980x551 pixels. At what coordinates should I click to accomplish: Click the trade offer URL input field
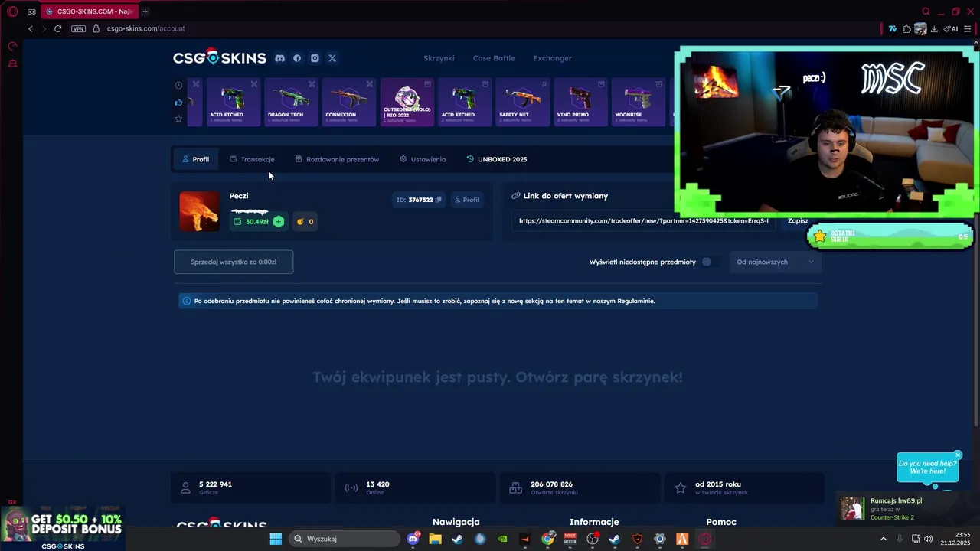pyautogui.click(x=643, y=221)
